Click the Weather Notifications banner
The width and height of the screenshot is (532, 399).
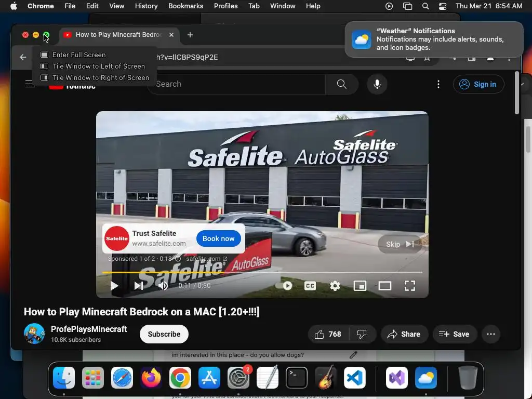434,39
